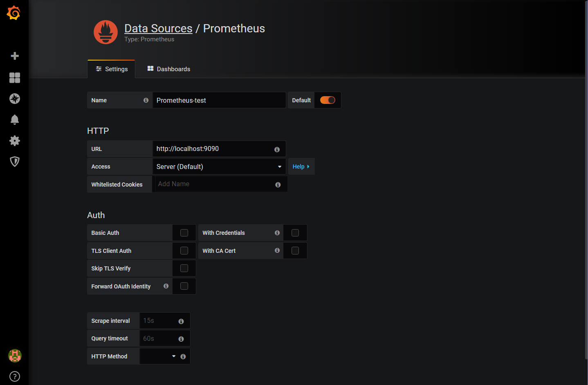Show info tooltip for Scrape interval

pyautogui.click(x=181, y=321)
